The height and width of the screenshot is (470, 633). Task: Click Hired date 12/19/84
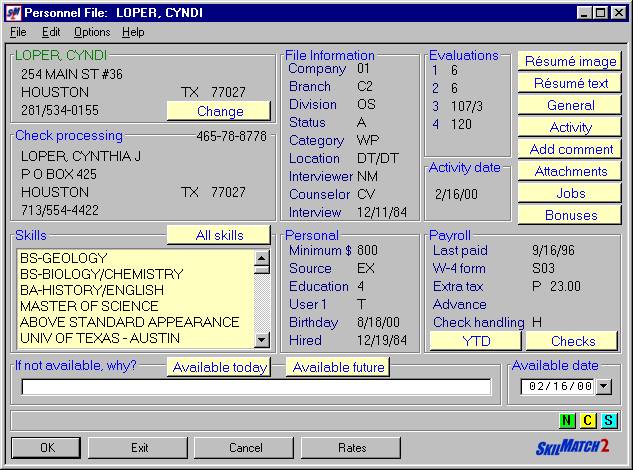pyautogui.click(x=382, y=340)
